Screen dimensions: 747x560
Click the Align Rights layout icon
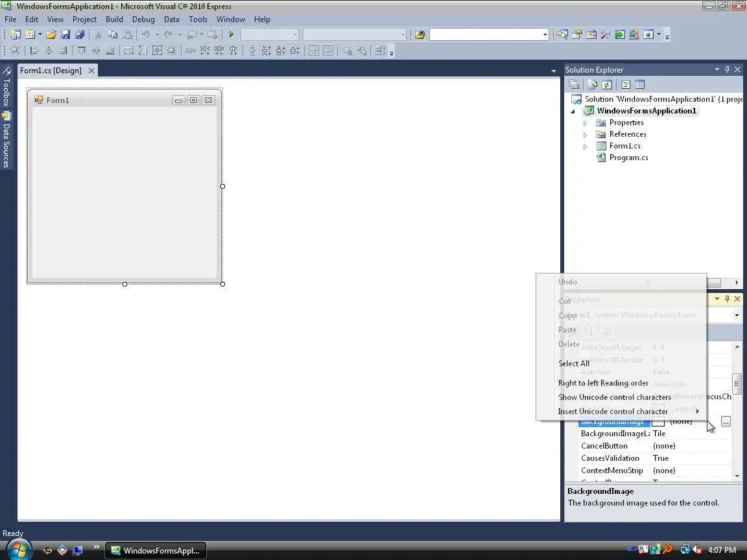point(62,51)
